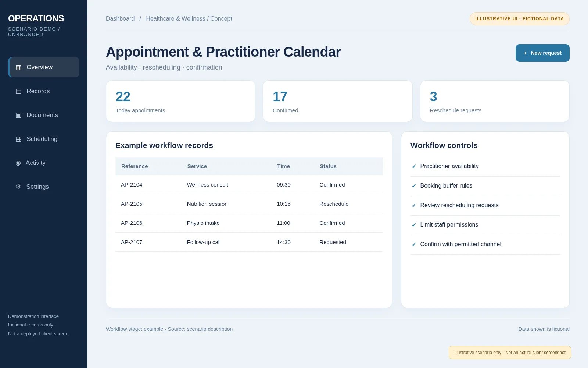Image resolution: width=588 pixels, height=368 pixels.
Task: View the Activity section label
Action: pos(36,163)
